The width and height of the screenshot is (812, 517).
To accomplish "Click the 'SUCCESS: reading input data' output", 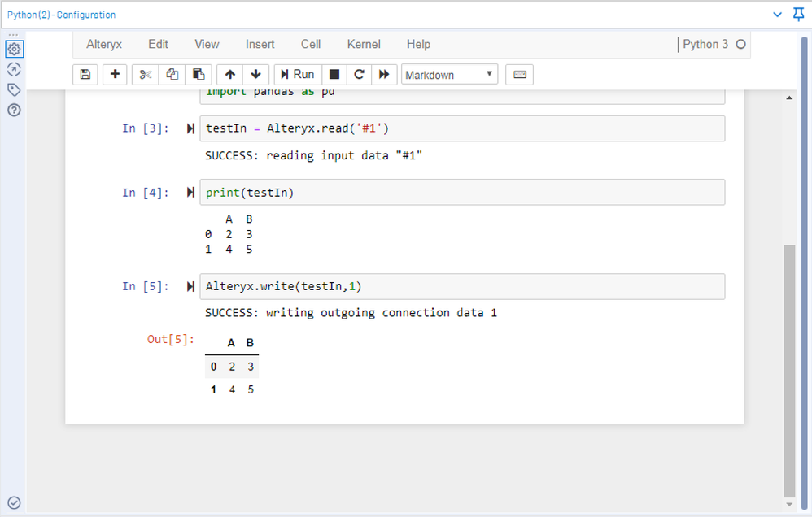I will (x=314, y=156).
